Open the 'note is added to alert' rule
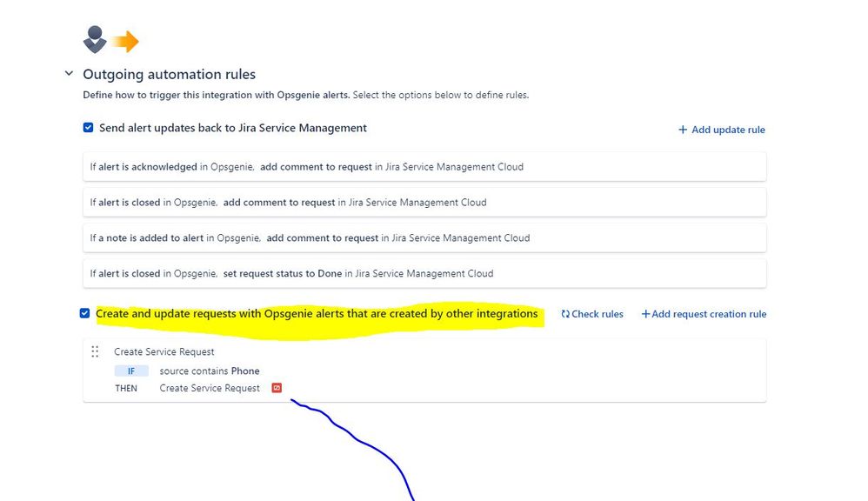The width and height of the screenshot is (868, 501). point(424,237)
